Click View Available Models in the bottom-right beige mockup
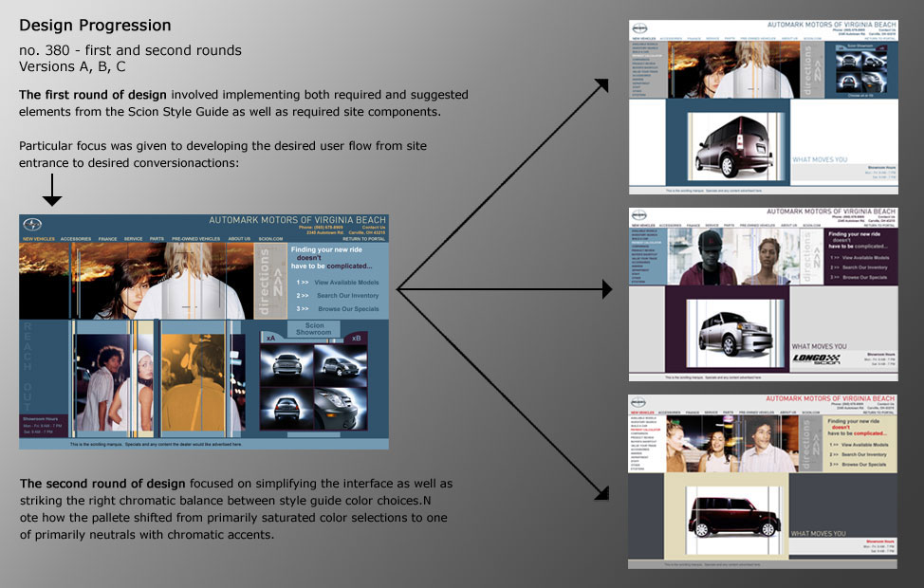The width and height of the screenshot is (924, 588). 864,445
